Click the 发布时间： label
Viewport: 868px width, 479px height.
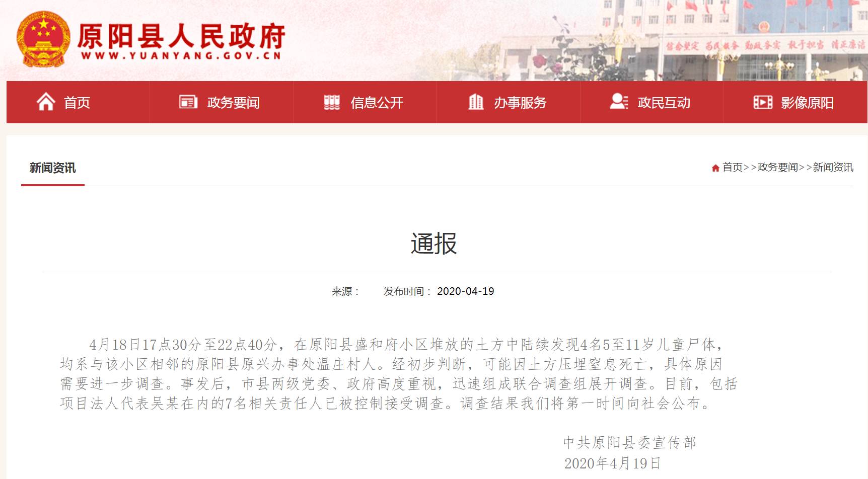click(x=408, y=291)
